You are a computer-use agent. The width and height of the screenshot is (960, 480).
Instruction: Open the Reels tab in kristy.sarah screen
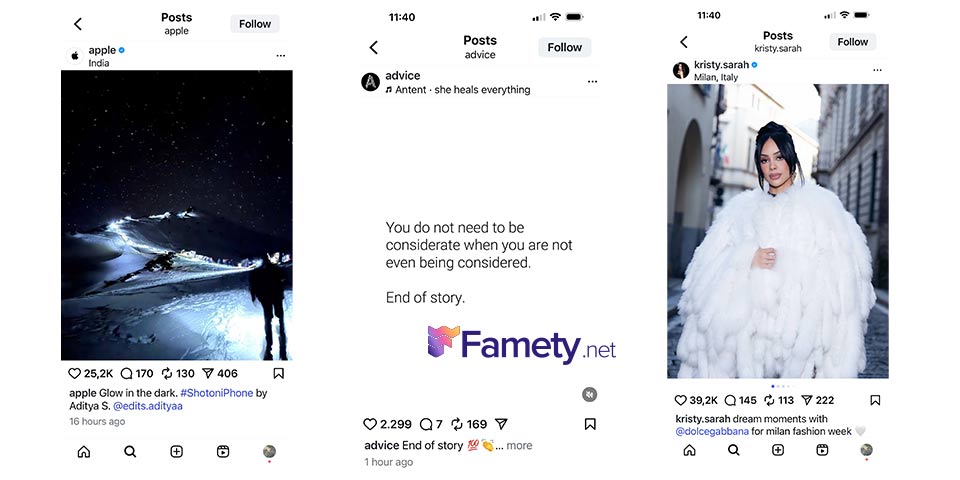coord(822,450)
